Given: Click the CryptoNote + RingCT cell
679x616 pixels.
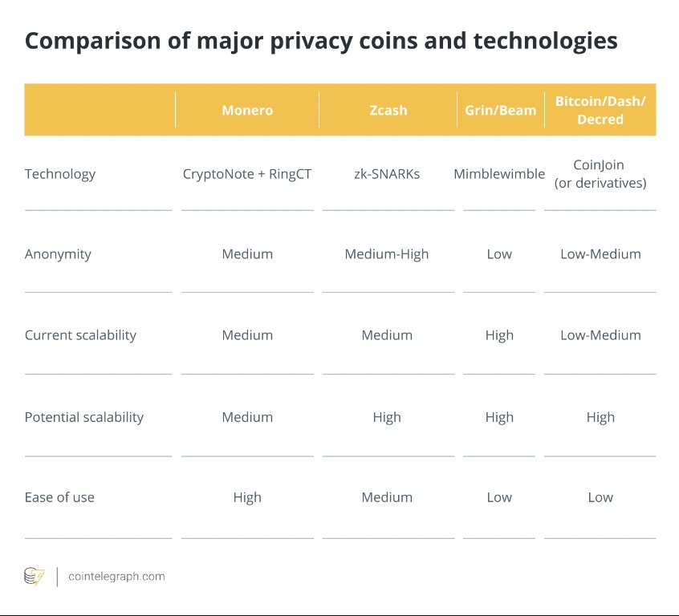Looking at the screenshot, I should point(247,174).
